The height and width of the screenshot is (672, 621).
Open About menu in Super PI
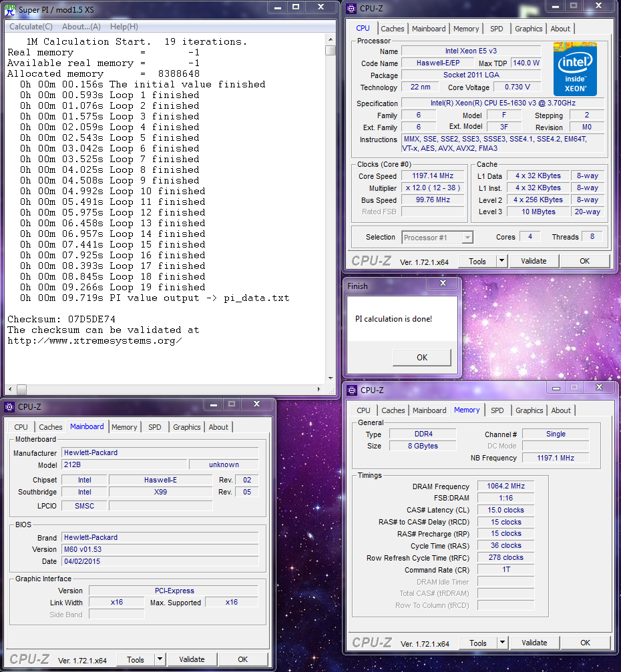click(81, 27)
